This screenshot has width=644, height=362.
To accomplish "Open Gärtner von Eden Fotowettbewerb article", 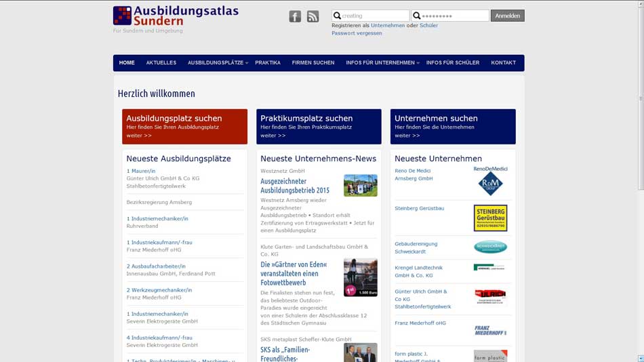I will coord(294,273).
